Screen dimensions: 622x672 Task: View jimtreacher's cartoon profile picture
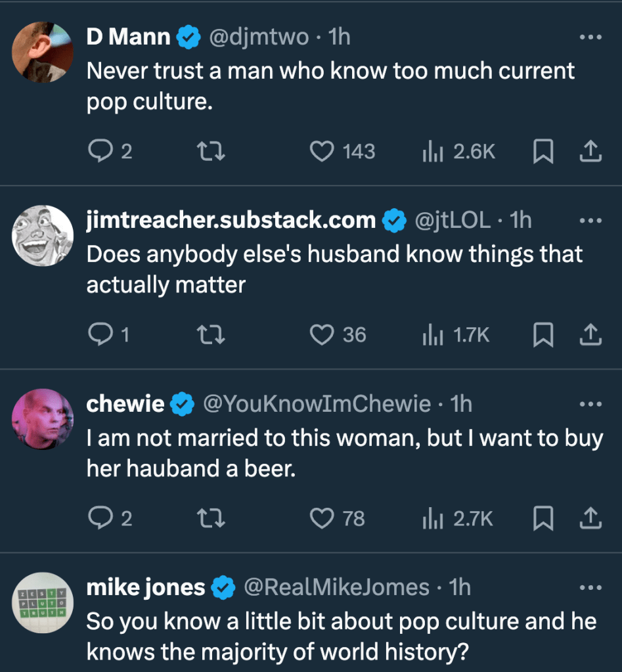tap(43, 236)
